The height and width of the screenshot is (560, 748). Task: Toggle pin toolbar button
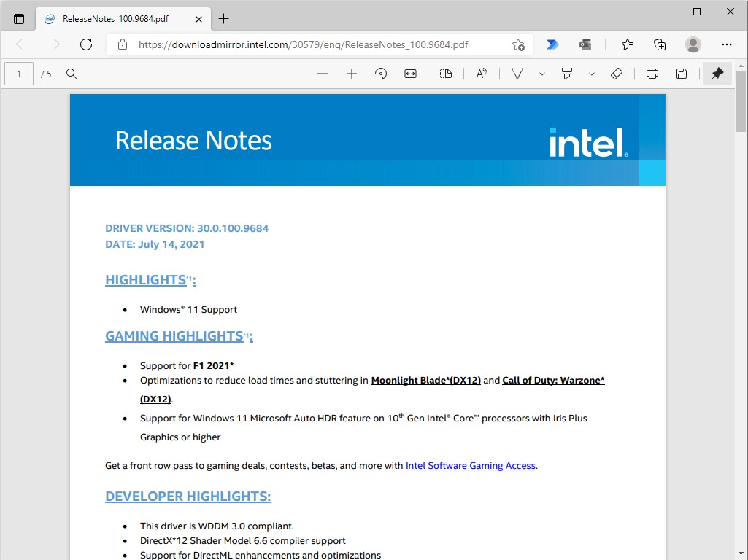point(717,74)
